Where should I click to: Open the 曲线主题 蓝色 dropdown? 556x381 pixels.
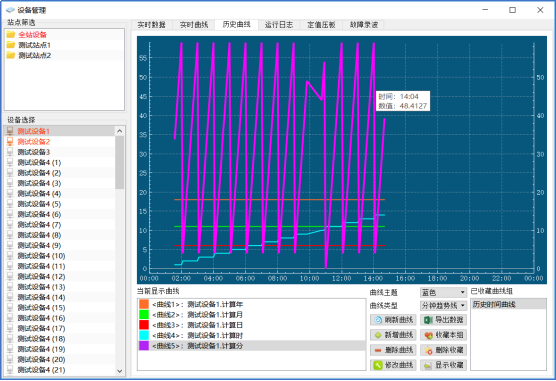[x=443, y=293]
